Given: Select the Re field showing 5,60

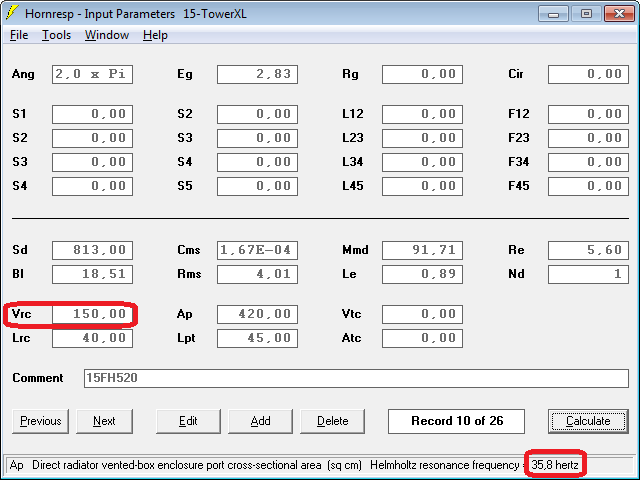Looking at the screenshot, I should pos(588,250).
